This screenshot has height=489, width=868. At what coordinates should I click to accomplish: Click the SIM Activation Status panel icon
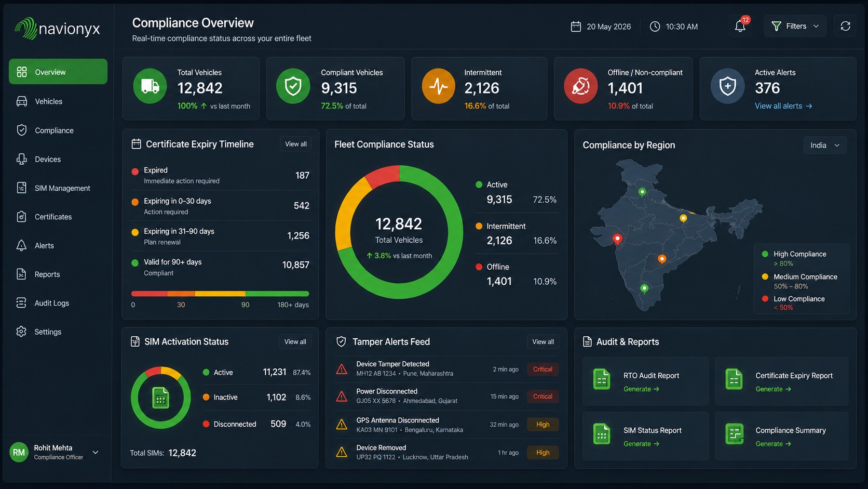tap(135, 341)
